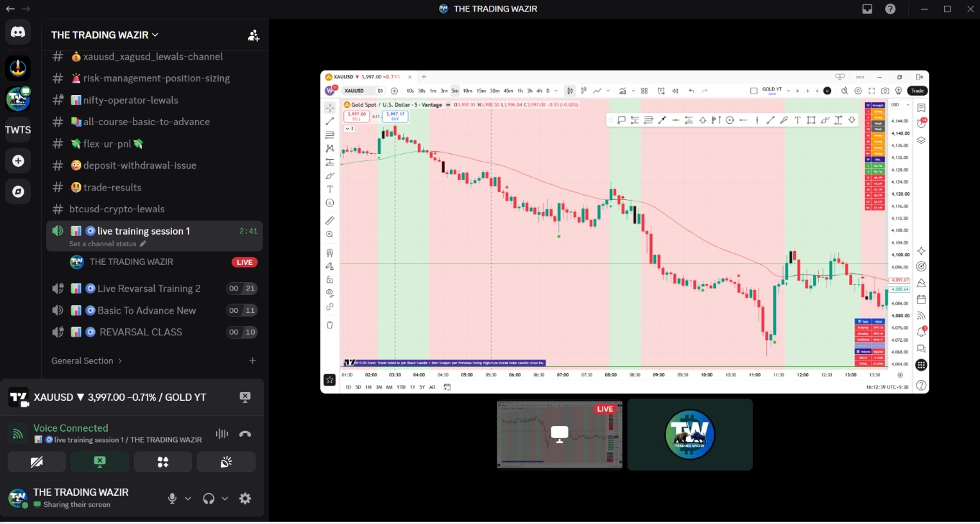Go to btcusd-crypto-lewals channel
This screenshot has height=524, width=980.
155,209
